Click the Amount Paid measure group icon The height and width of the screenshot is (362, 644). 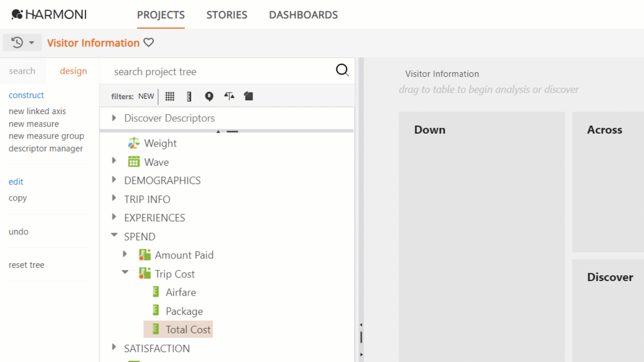(x=145, y=255)
